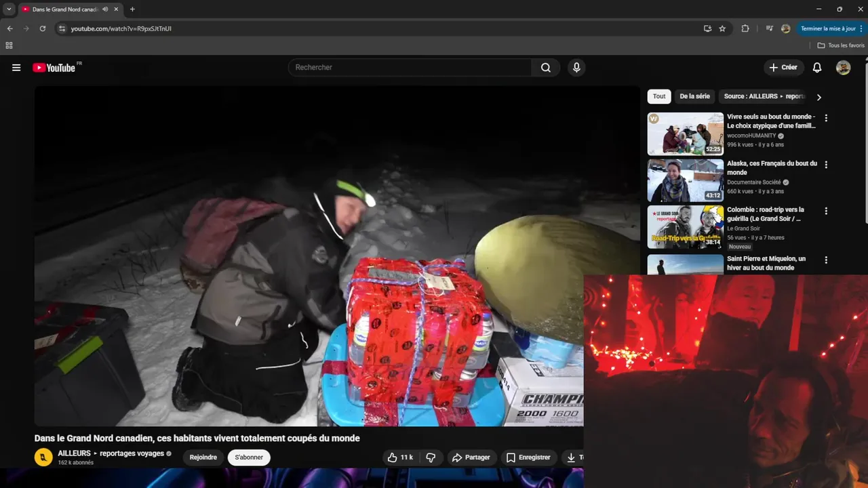Open the AILLEURS reportages voyages channel link
The height and width of the screenshot is (488, 868).
pyautogui.click(x=111, y=453)
